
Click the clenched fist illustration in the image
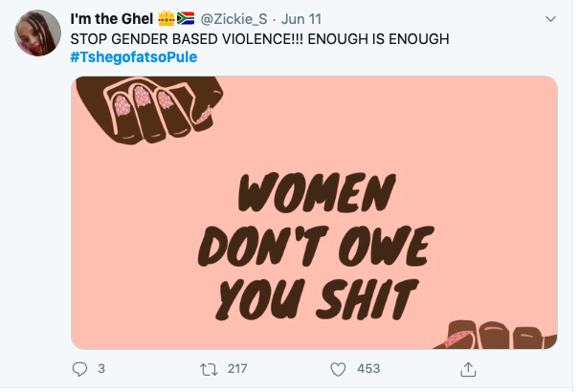point(151,110)
